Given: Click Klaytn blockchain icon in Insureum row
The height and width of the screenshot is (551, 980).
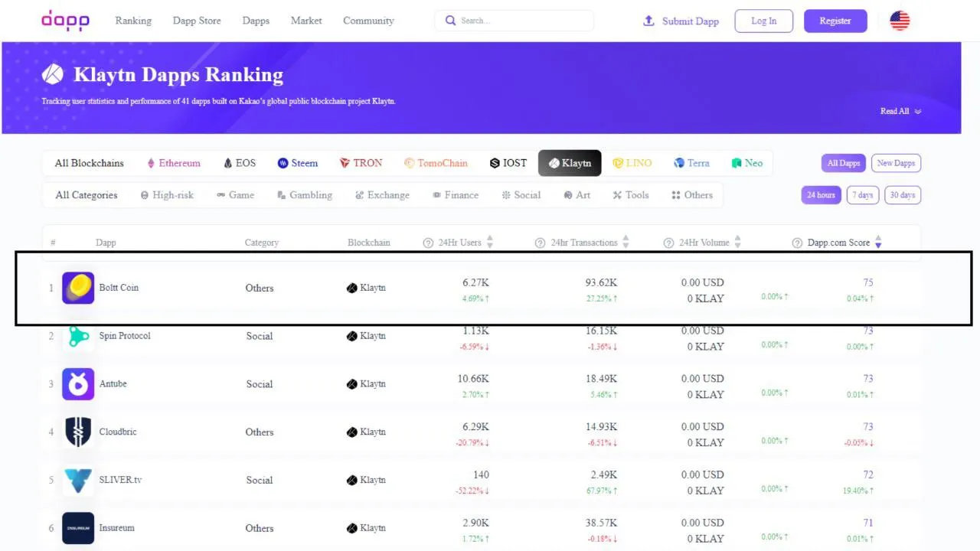Looking at the screenshot, I should click(x=352, y=528).
